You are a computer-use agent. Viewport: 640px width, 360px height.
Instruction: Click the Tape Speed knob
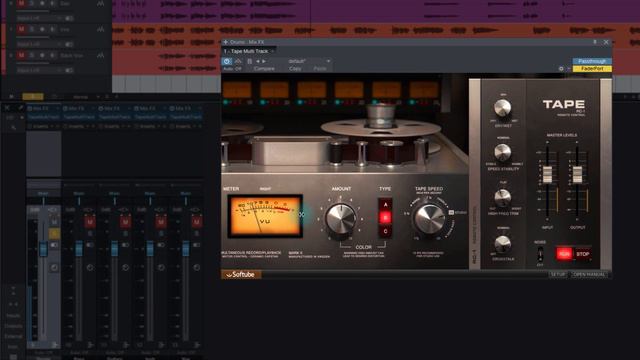point(429,219)
